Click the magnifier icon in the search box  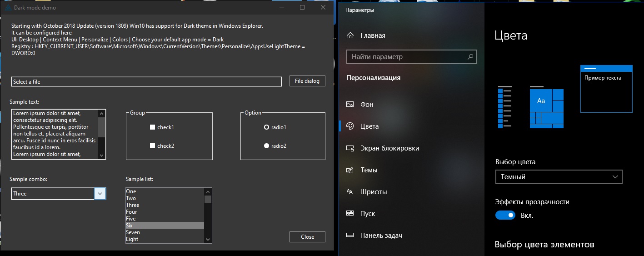(x=470, y=57)
